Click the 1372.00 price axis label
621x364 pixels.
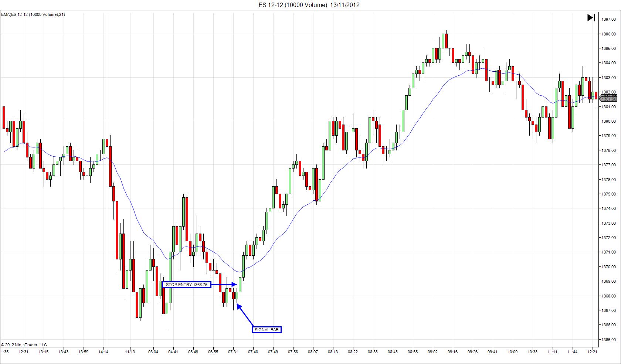click(608, 238)
